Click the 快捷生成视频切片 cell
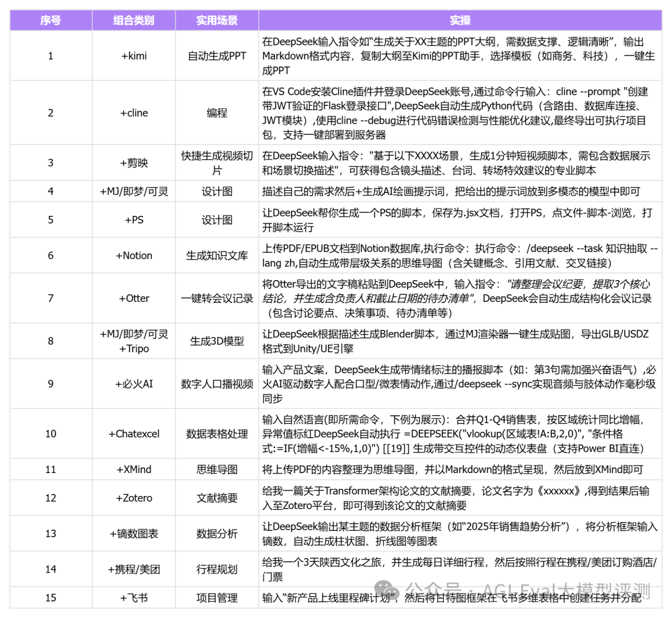This screenshot has width=672, height=618. 217,163
